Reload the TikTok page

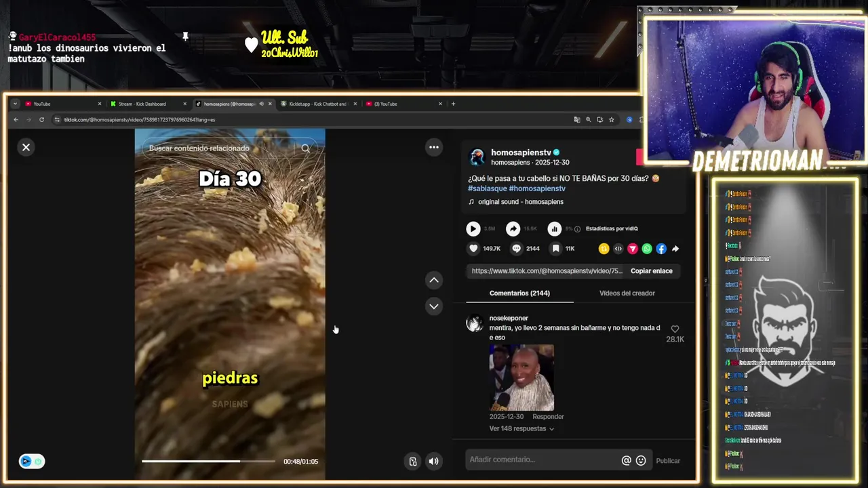click(41, 120)
